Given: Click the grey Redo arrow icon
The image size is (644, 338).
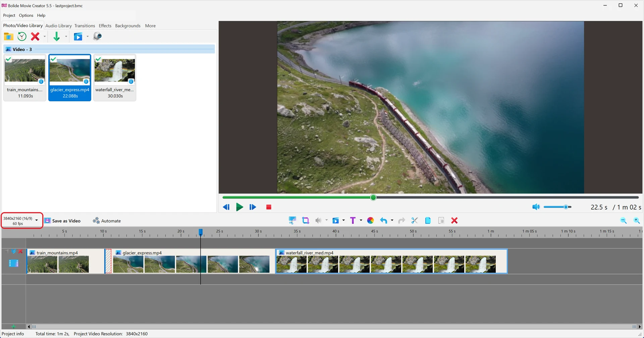Looking at the screenshot, I should [x=401, y=220].
